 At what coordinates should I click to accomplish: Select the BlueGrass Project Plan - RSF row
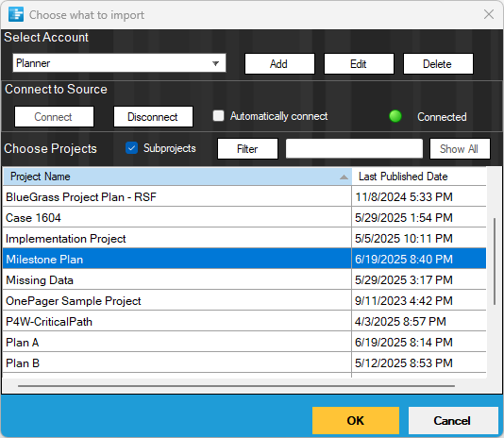[244, 196]
